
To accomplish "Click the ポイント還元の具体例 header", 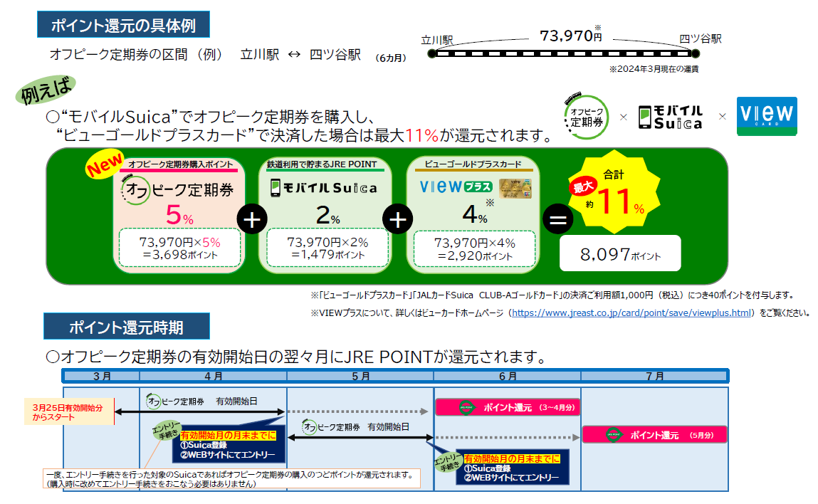I will [x=123, y=24].
